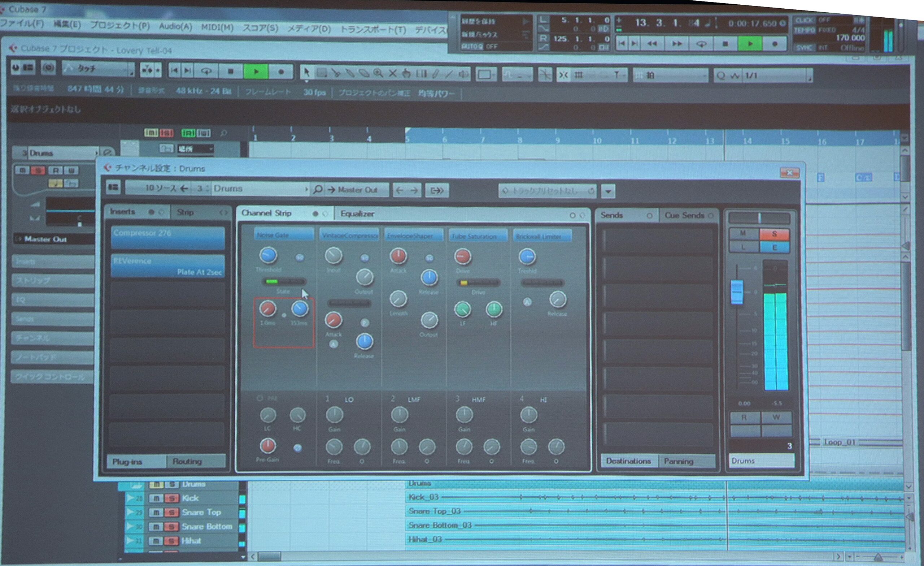The image size is (924, 566).
Task: Click the Destinations button
Action: (628, 461)
